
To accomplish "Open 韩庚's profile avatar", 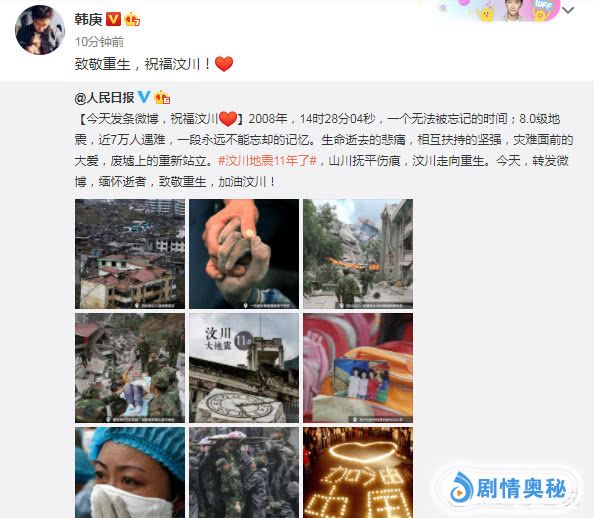I will pyautogui.click(x=40, y=30).
